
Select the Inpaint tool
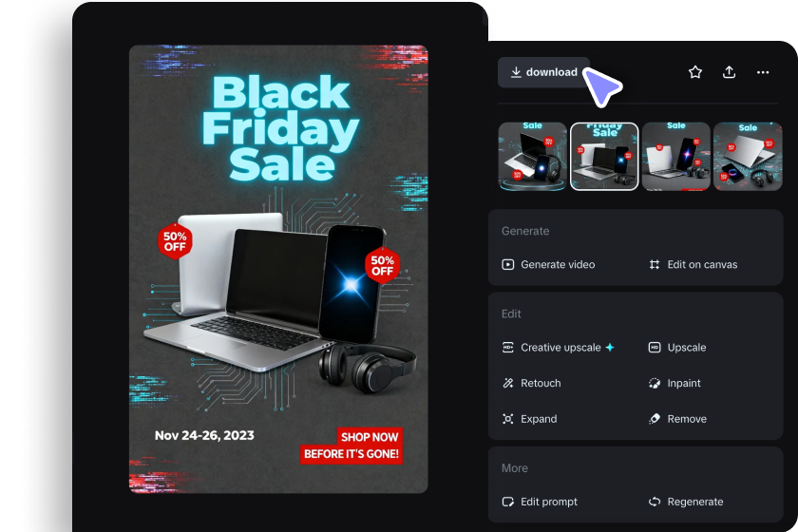pyautogui.click(x=674, y=384)
